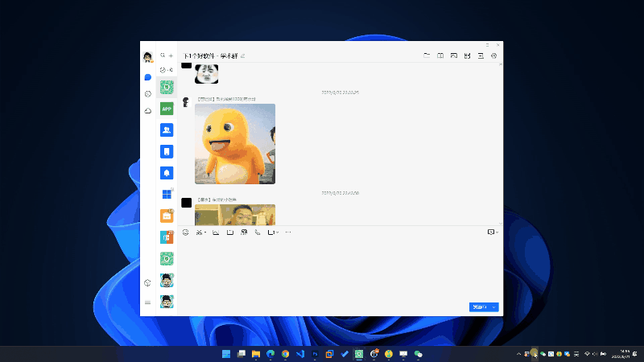This screenshot has height=362, width=644.
Task: Open the cloud icon in left sidebar
Action: [148, 111]
